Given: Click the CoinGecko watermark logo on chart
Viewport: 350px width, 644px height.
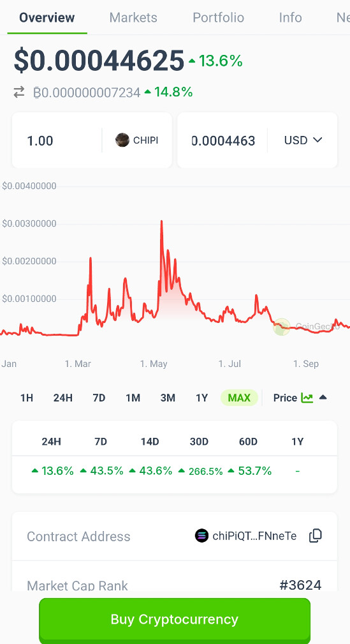Looking at the screenshot, I should (x=282, y=327).
